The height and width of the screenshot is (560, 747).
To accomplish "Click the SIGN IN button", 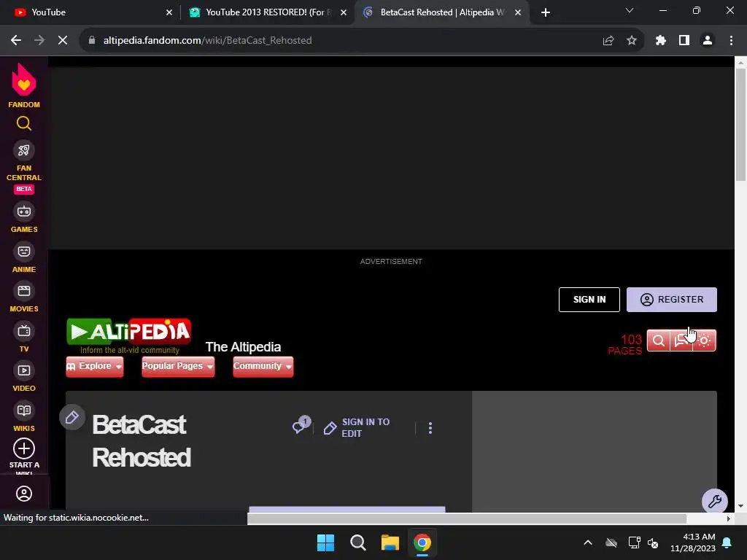I will pos(589,300).
